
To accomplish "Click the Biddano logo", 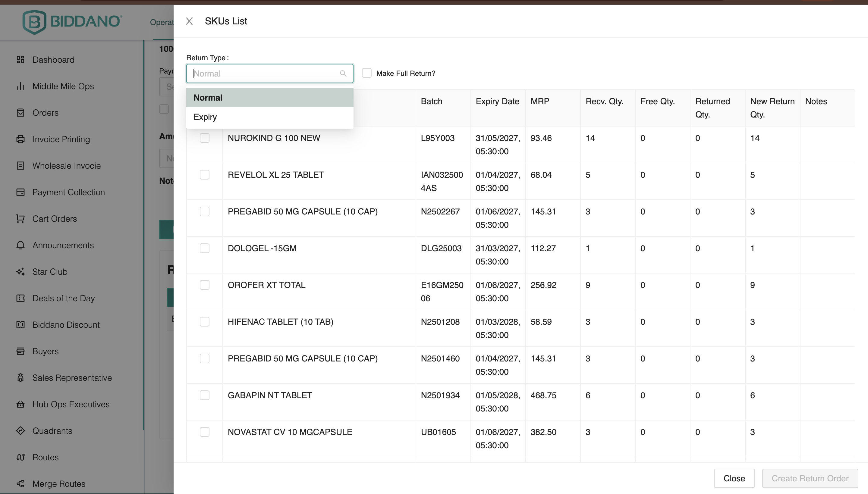I will pos(72,22).
